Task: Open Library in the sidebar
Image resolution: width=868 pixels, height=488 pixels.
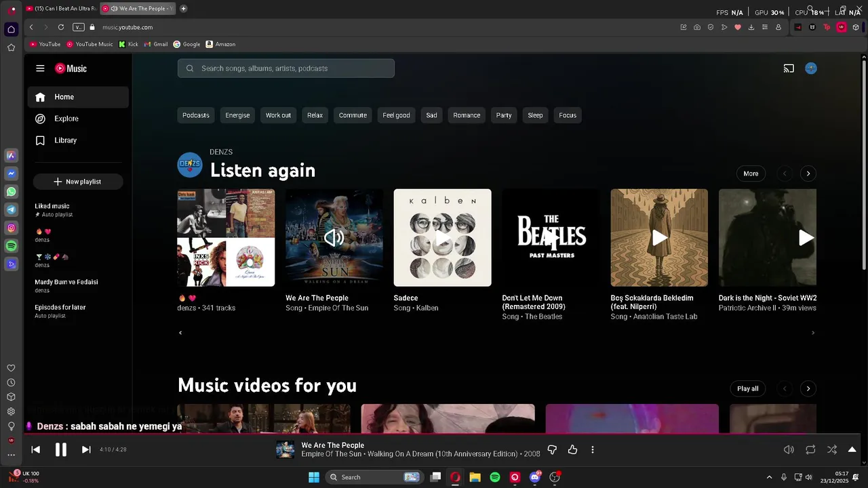Action: (78, 140)
